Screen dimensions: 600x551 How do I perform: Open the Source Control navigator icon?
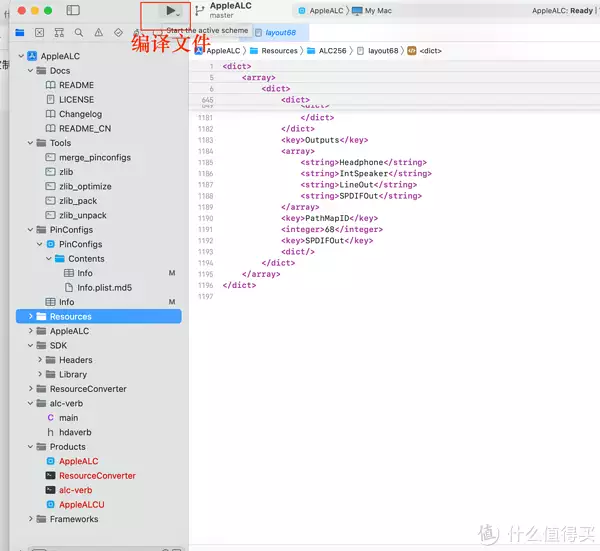(x=39, y=33)
